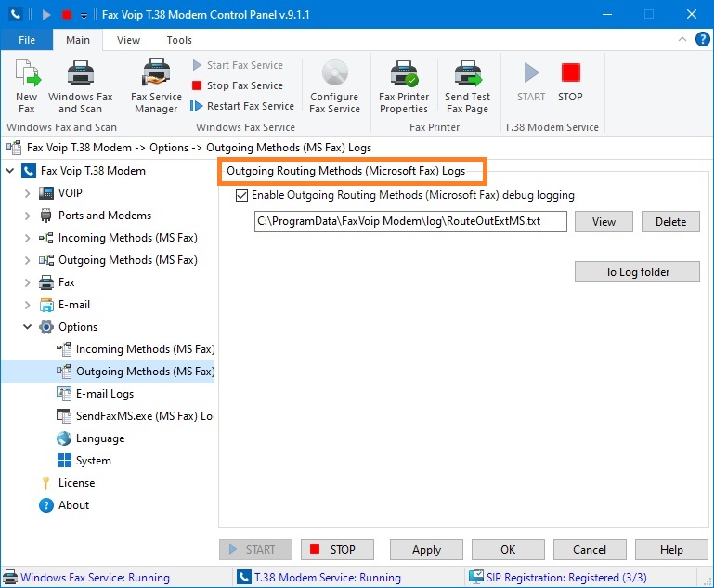Open New Fax from the ribbon
The height and width of the screenshot is (588, 714).
click(x=27, y=86)
